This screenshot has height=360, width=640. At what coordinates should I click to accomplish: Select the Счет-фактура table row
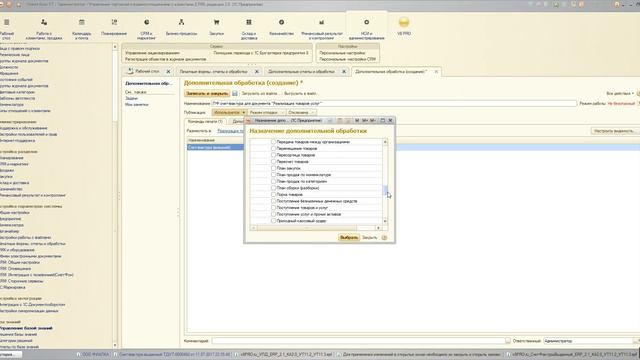click(412, 147)
